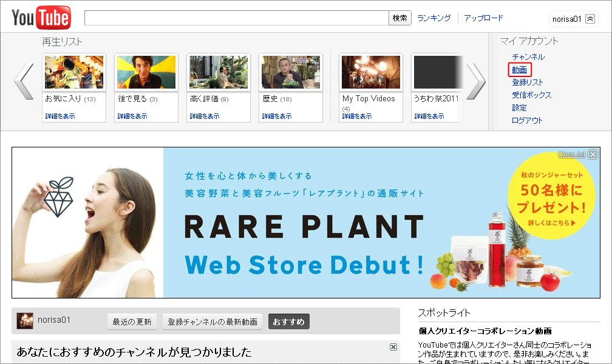Click the My Top Videos title text
612x364 pixels.
pos(369,99)
